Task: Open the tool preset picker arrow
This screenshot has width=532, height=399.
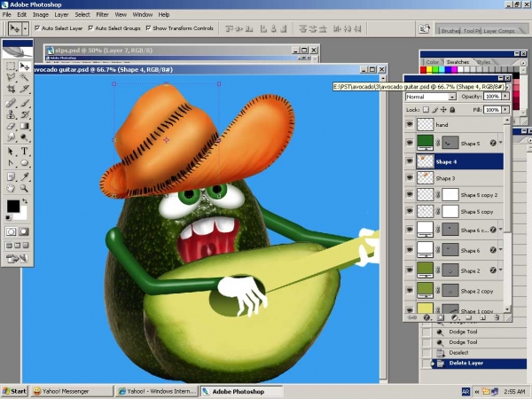Action: click(x=25, y=29)
